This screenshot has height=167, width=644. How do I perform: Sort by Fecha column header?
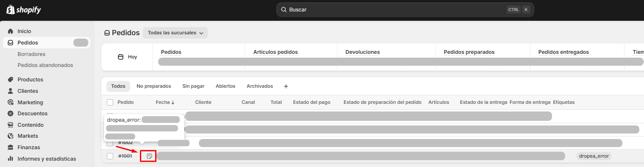[165, 102]
